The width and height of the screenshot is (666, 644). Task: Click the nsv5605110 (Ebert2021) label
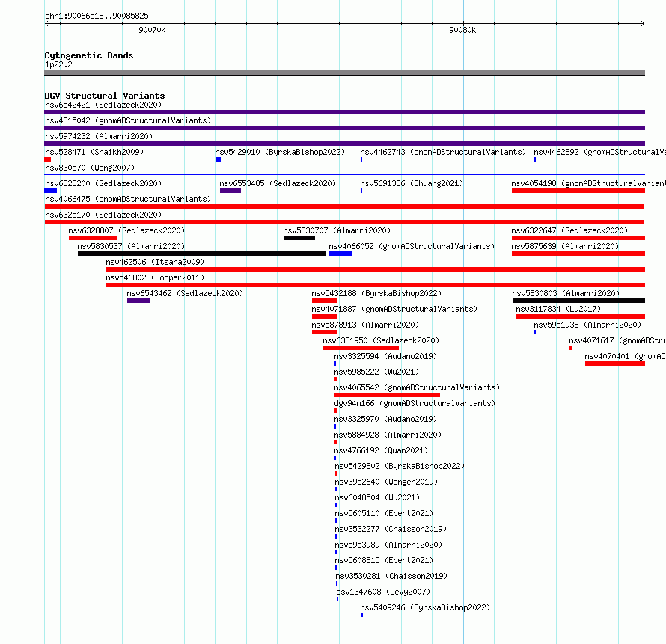click(384, 513)
